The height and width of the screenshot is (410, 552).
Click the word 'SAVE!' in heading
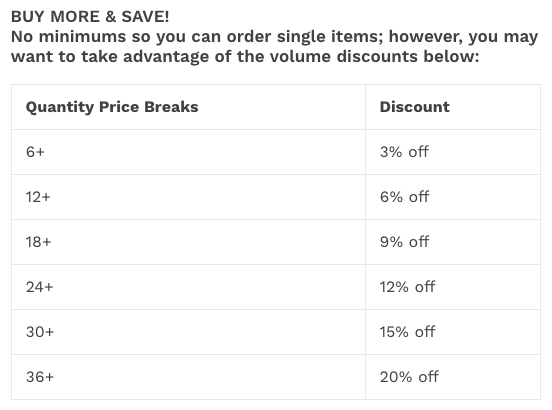pyautogui.click(x=145, y=17)
